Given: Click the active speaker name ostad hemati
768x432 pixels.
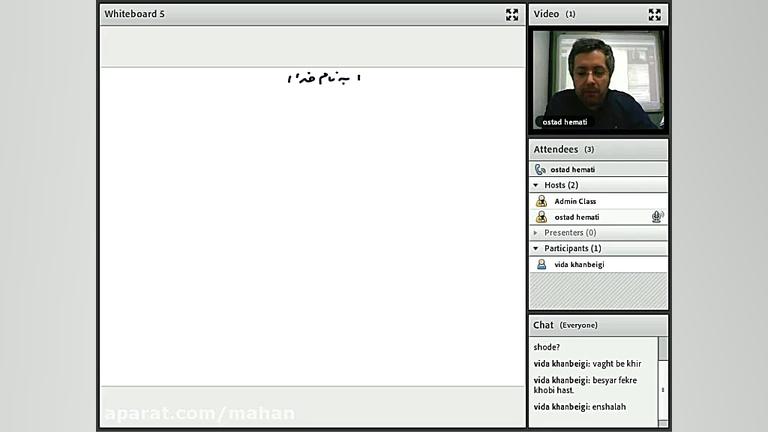Looking at the screenshot, I should 573,169.
